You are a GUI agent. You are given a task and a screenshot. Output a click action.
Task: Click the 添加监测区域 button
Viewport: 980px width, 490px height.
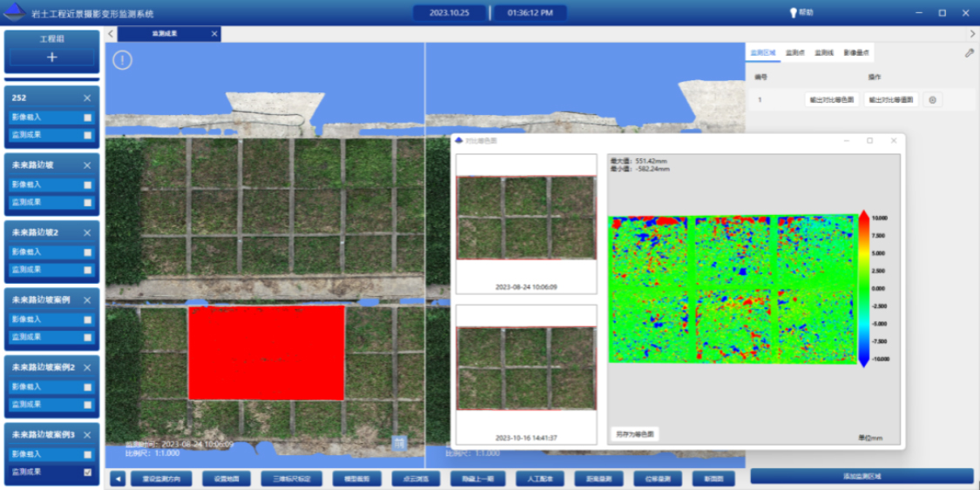tap(862, 476)
